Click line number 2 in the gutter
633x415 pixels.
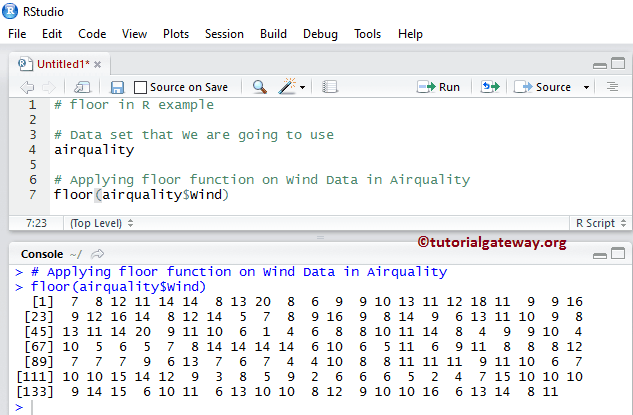(x=33, y=120)
